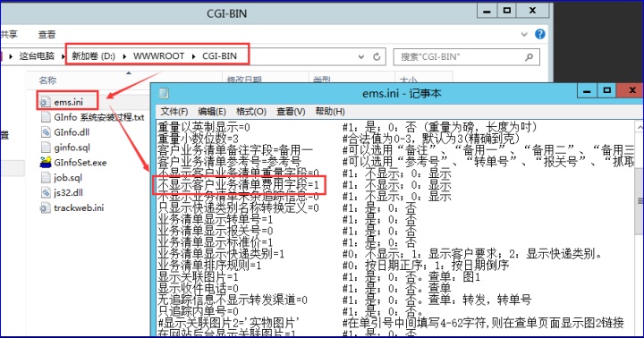
Task: Select the GInfo 系统安装过程.txt file icon
Action: (46, 117)
